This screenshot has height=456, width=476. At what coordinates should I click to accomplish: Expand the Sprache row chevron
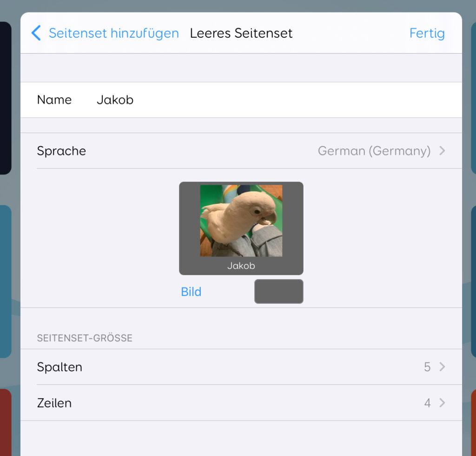[443, 151]
